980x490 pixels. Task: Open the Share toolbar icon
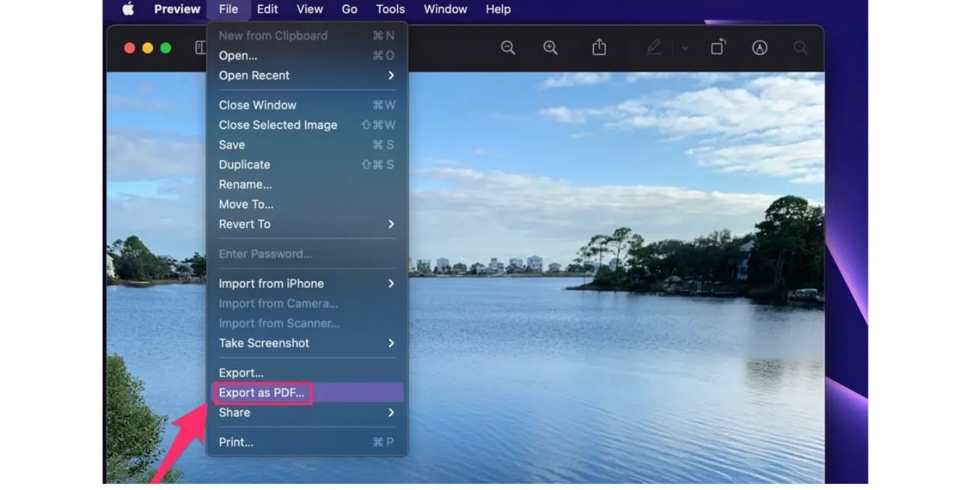[x=599, y=47]
